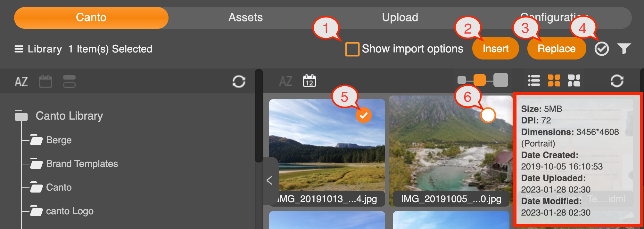Image resolution: width=644 pixels, height=229 pixels.
Task: Deselect the checked IMG_20191013 image
Action: [364, 115]
